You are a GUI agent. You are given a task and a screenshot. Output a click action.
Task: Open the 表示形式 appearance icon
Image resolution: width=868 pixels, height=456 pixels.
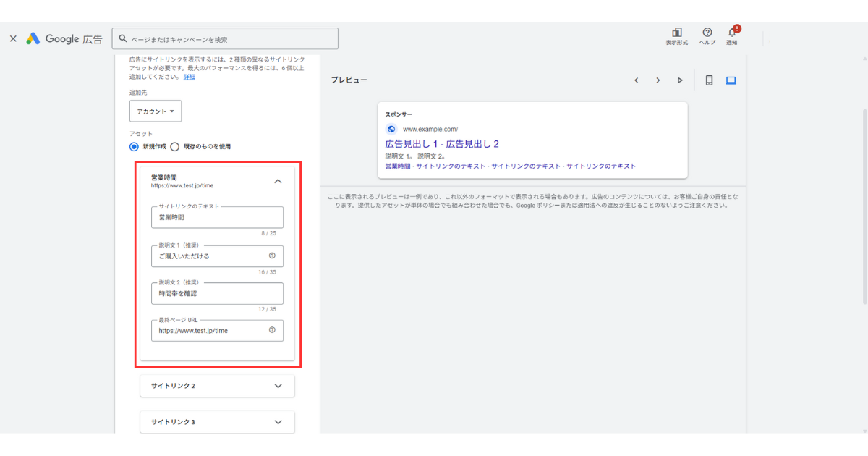(x=677, y=36)
